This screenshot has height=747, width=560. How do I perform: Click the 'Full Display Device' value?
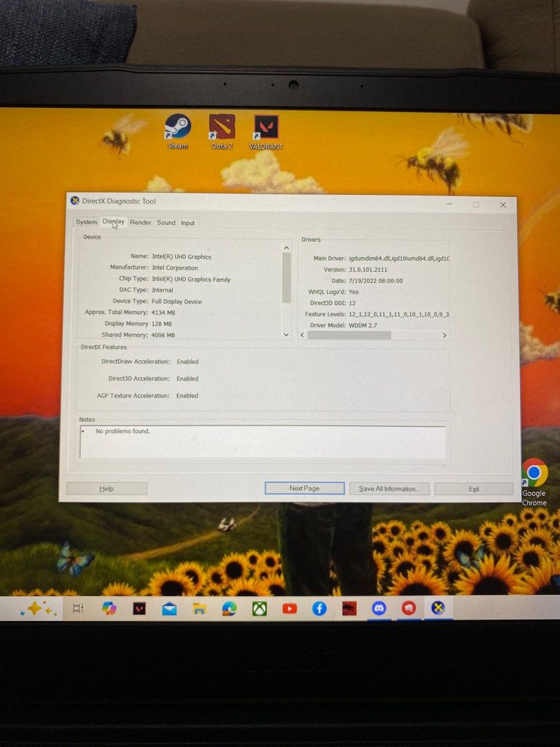[x=177, y=302]
